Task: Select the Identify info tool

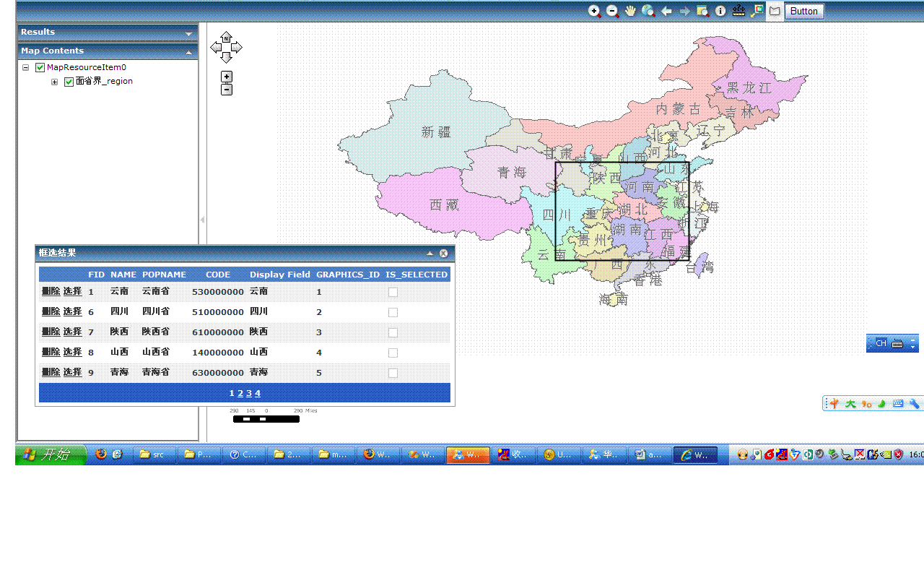Action: [x=720, y=11]
